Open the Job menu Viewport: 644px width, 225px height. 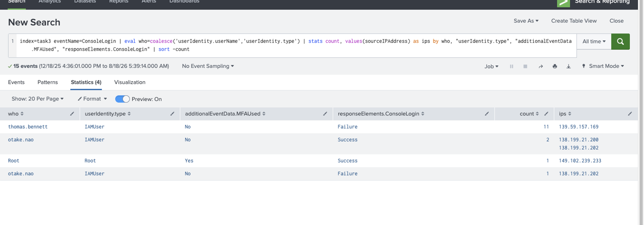(492, 67)
